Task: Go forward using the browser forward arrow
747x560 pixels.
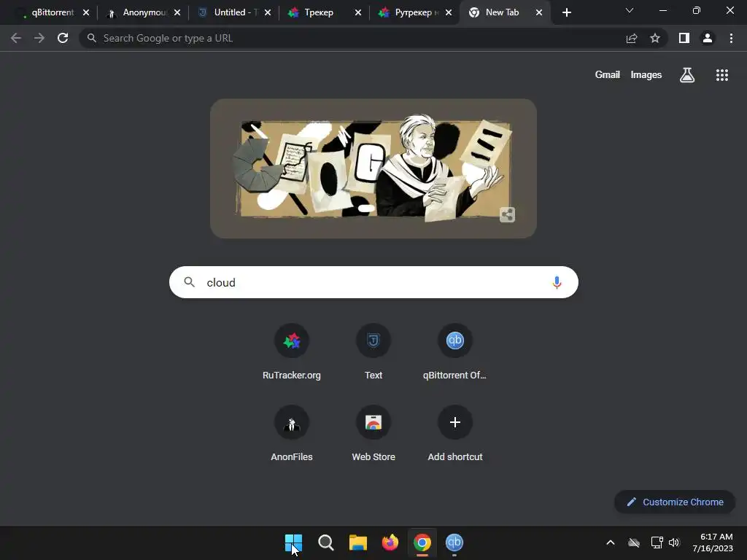Action: [x=39, y=38]
